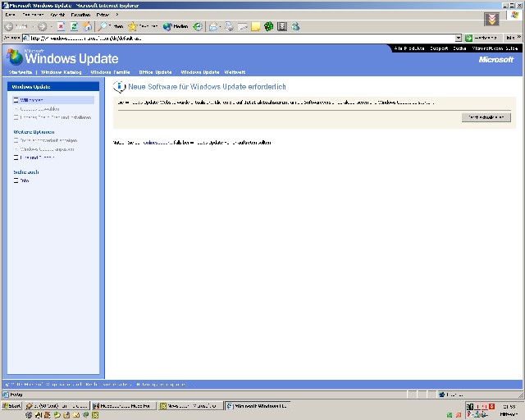Click the Microsoft logo in the blue header
Screen dimensions: 525x420
tap(495, 60)
